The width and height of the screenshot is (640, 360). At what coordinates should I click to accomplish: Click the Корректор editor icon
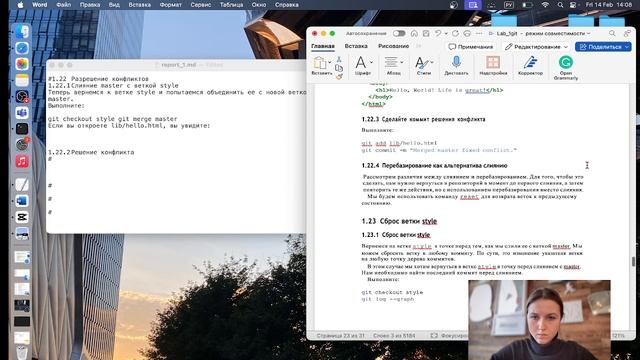point(530,62)
